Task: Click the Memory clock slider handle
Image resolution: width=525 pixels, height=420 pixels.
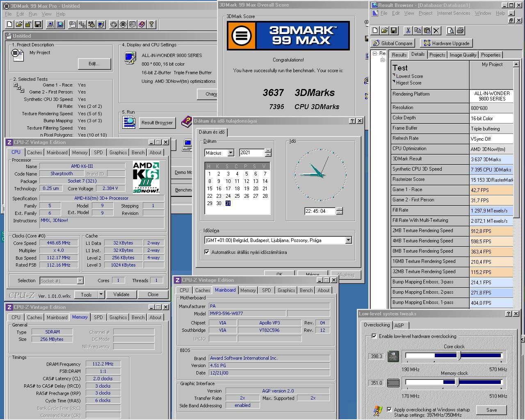Action: [457, 382]
